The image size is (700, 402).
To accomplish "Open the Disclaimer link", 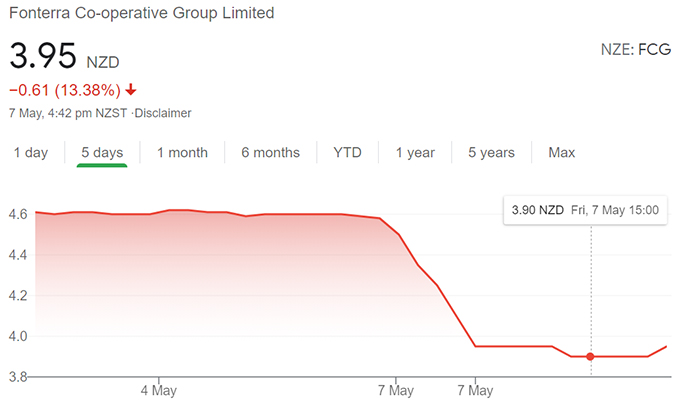I will point(162,113).
